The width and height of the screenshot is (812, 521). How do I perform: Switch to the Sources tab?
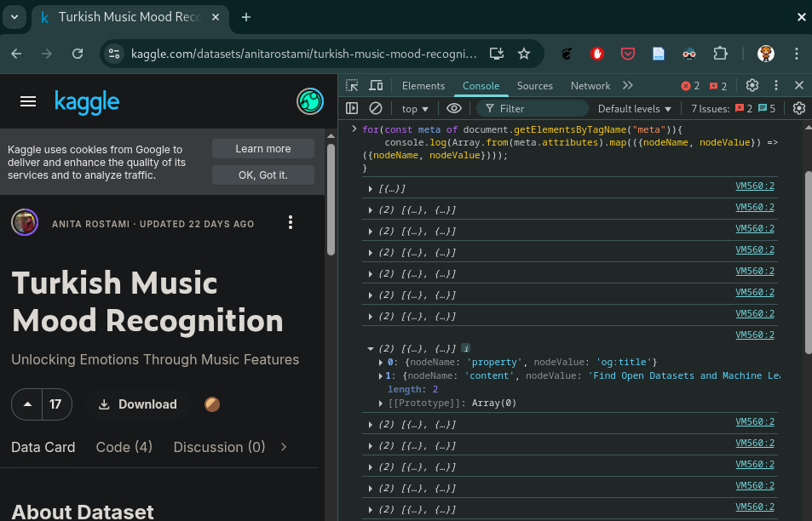click(534, 86)
